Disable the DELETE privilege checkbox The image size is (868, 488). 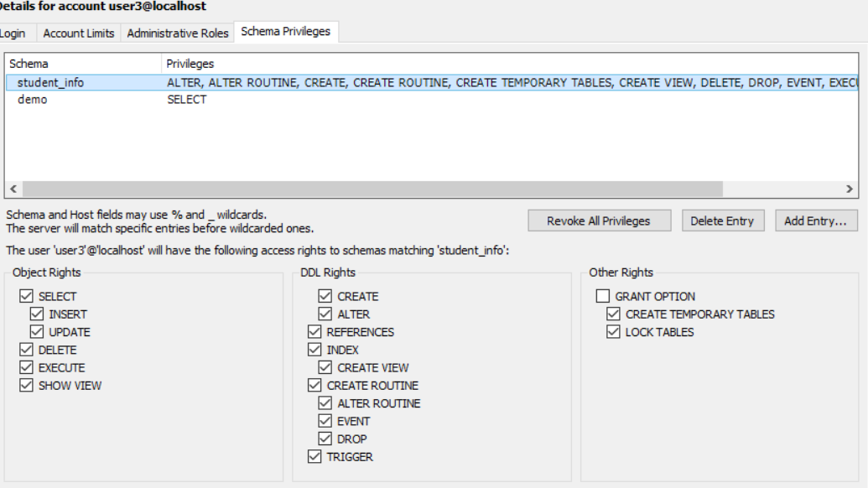(26, 350)
